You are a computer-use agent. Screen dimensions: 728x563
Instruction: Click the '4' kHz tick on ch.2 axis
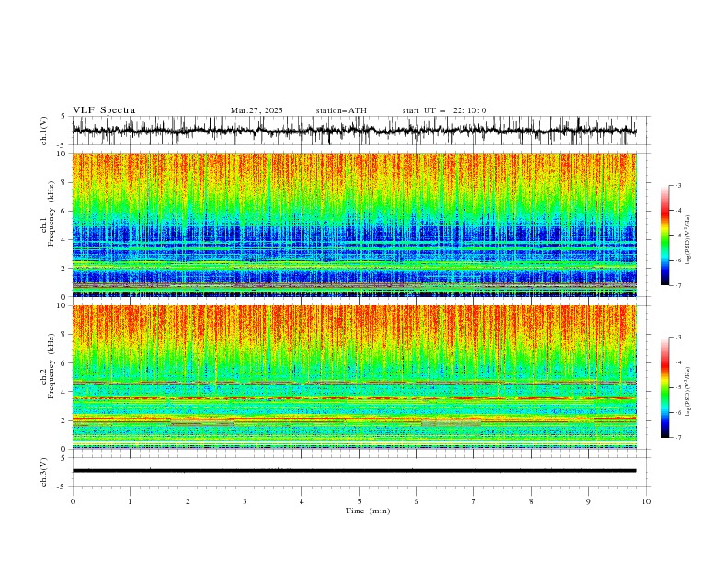click(x=65, y=392)
